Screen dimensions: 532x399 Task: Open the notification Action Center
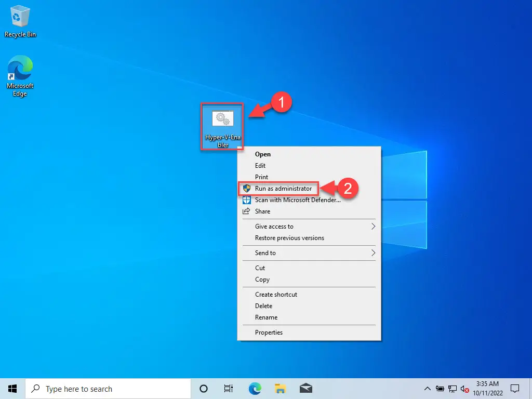[515, 389]
